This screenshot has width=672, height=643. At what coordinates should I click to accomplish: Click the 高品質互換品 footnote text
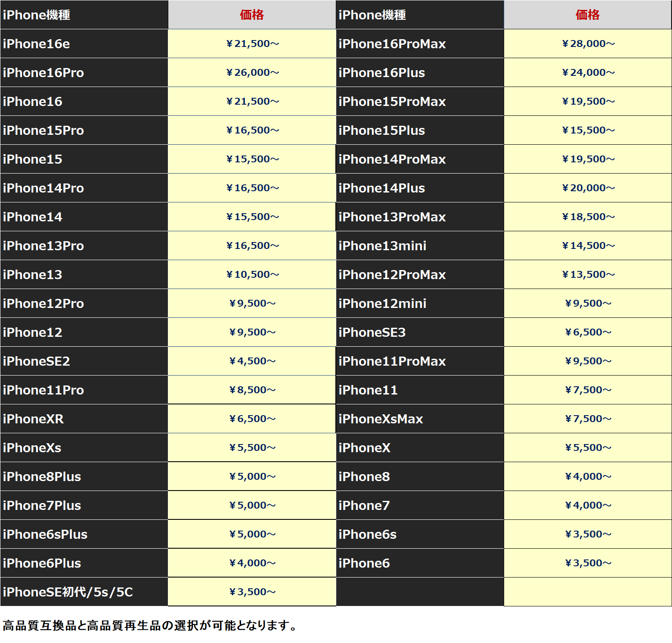(x=150, y=625)
